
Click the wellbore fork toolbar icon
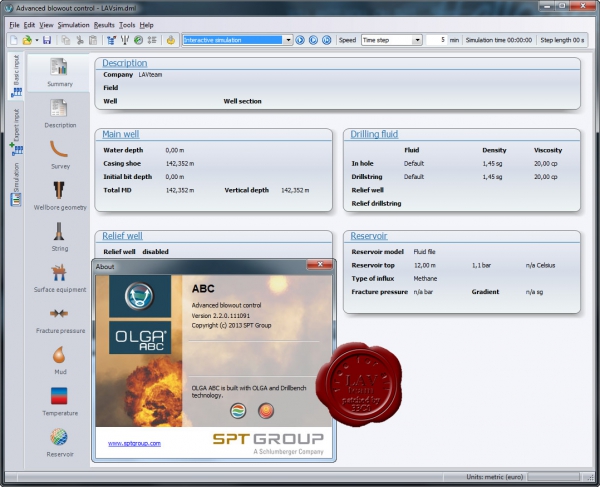point(125,40)
